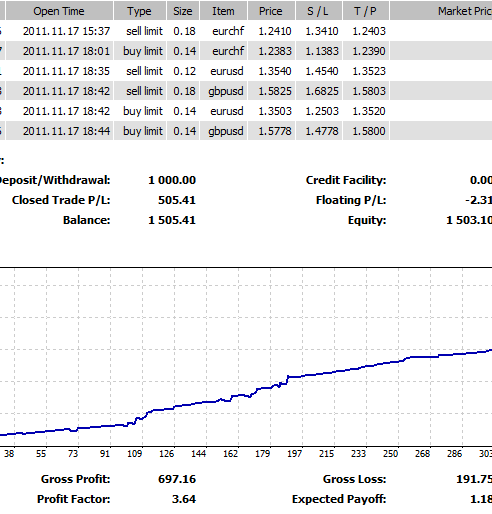Click chart axis label 268
The width and height of the screenshot is (492, 514).
(x=422, y=454)
